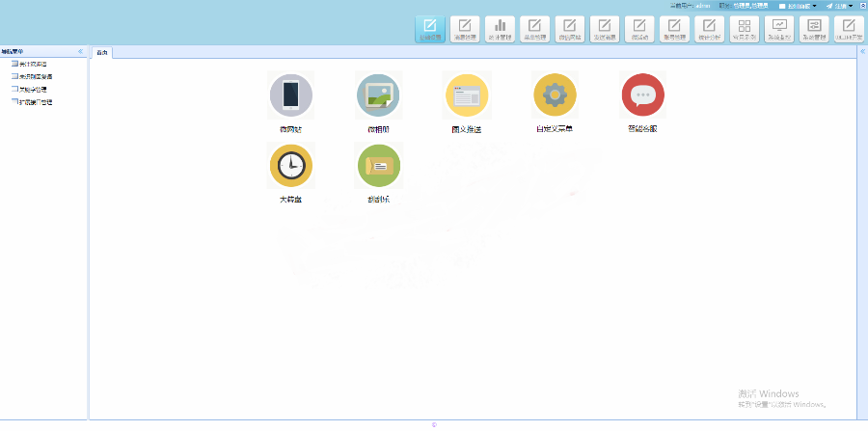Switch to the 首页 tab
868x431 pixels.
[x=102, y=53]
